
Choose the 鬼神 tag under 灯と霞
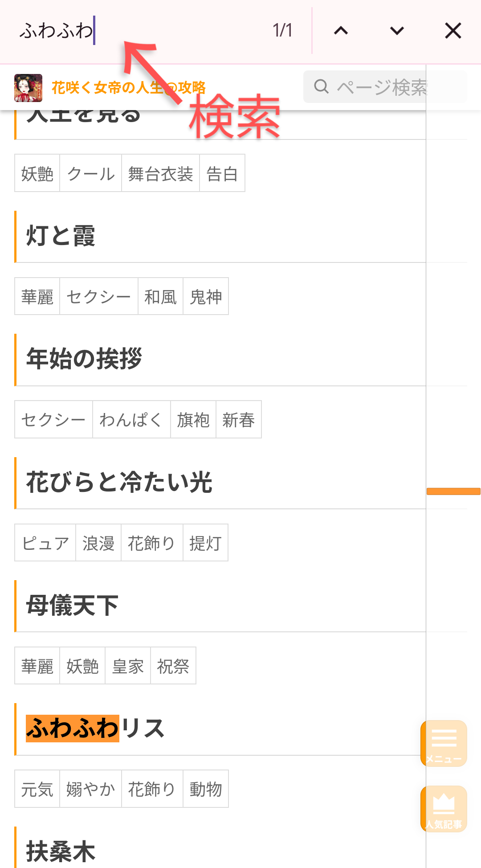click(206, 296)
